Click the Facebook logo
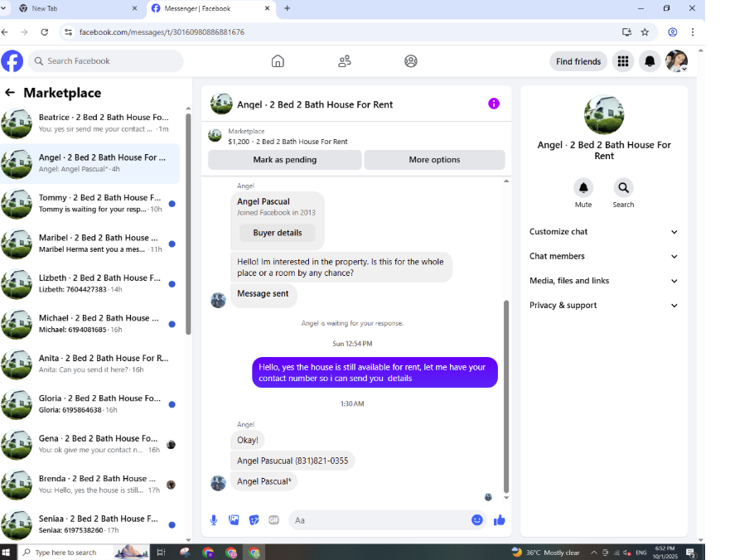730x560 pixels. pos(12,61)
